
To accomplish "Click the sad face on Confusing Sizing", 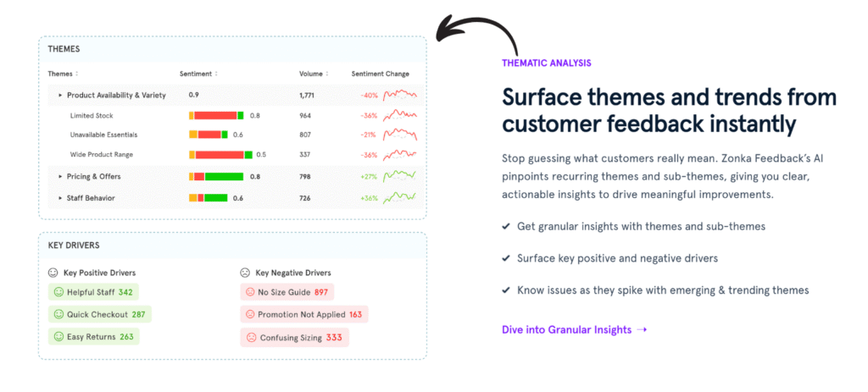I will click(251, 337).
